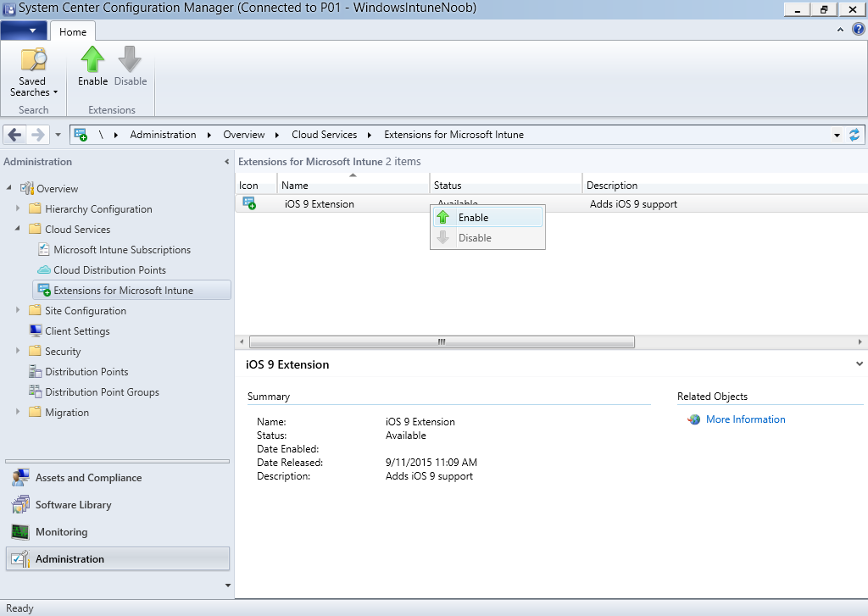
Task: Select Microsoft Intune Subscriptions in tree
Action: tap(122, 250)
